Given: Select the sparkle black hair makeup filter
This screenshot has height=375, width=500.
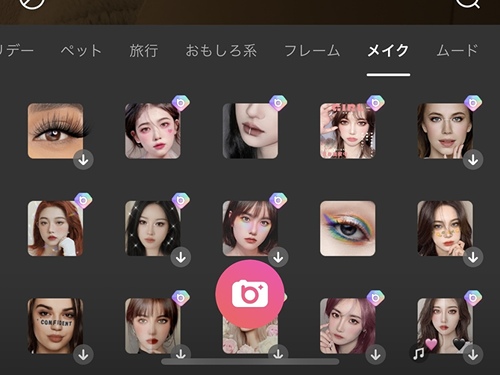Looking at the screenshot, I should (153, 228).
